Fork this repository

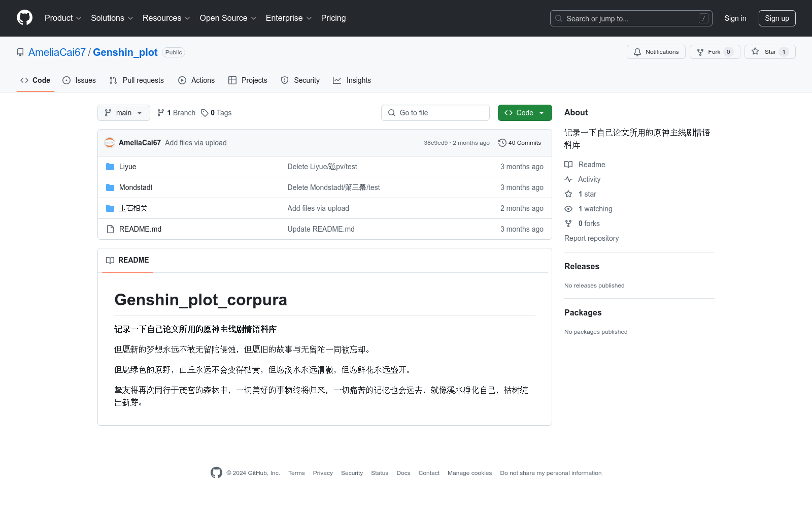[x=715, y=52]
